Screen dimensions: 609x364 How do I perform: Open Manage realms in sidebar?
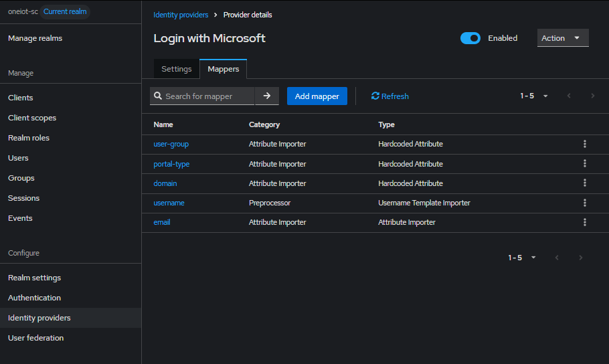click(71, 38)
